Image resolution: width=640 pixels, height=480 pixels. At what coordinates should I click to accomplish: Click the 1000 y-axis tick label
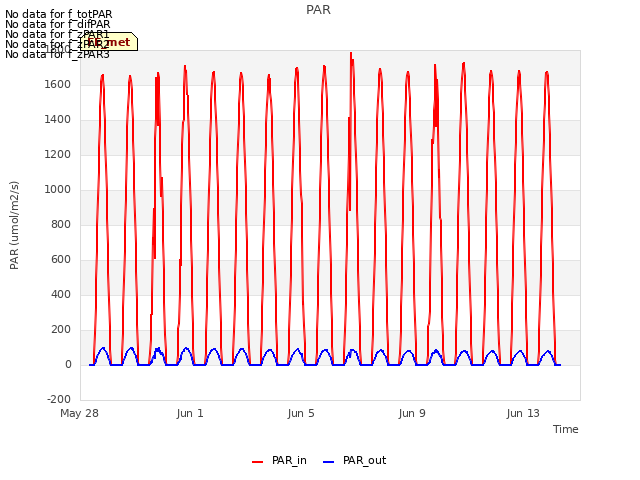click(x=58, y=189)
